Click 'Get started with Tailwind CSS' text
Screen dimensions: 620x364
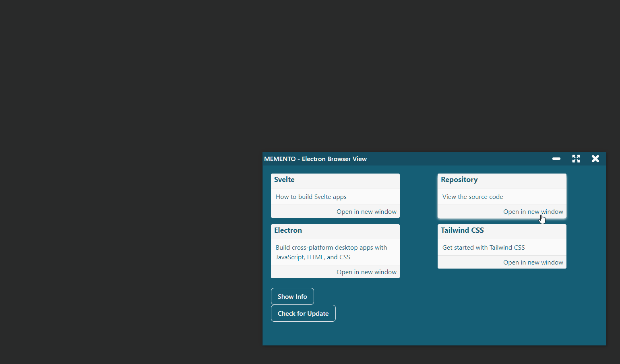484,248
